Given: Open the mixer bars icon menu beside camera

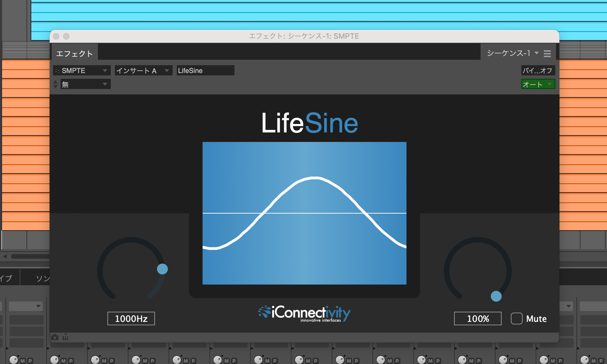Looking at the screenshot, I should [x=65, y=337].
